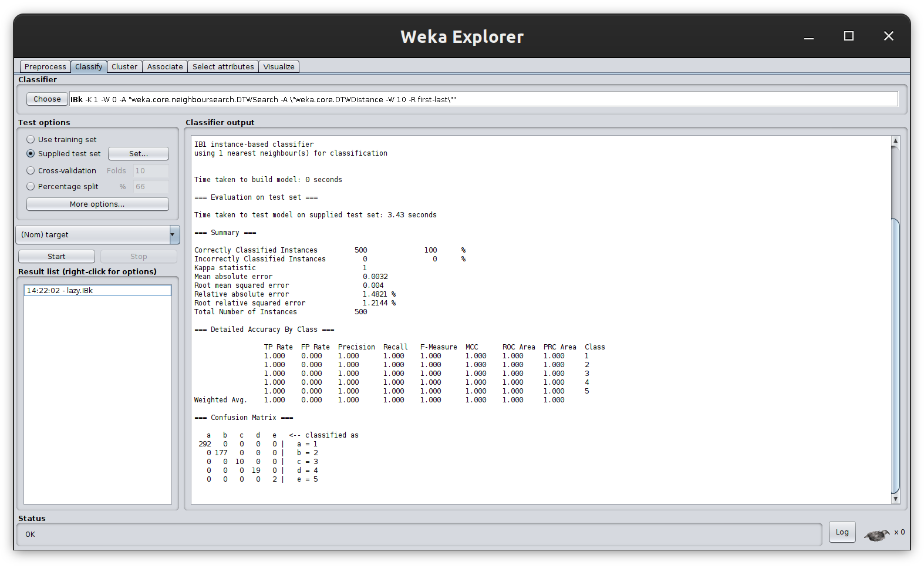924x568 pixels.
Task: Select Supplied test set option
Action: pos(64,153)
